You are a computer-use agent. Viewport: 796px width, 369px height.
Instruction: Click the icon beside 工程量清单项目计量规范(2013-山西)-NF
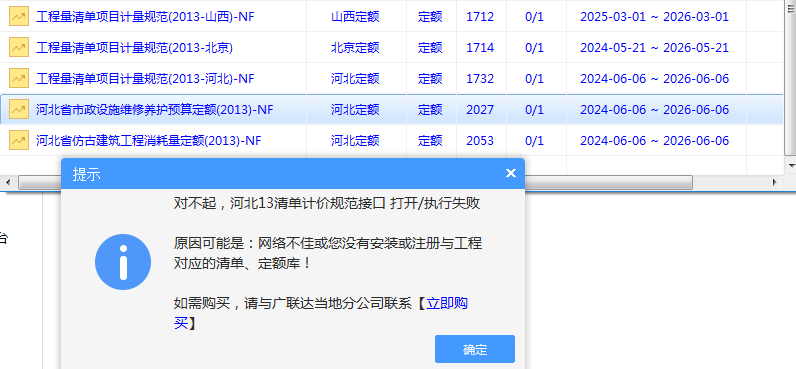pyautogui.click(x=19, y=17)
